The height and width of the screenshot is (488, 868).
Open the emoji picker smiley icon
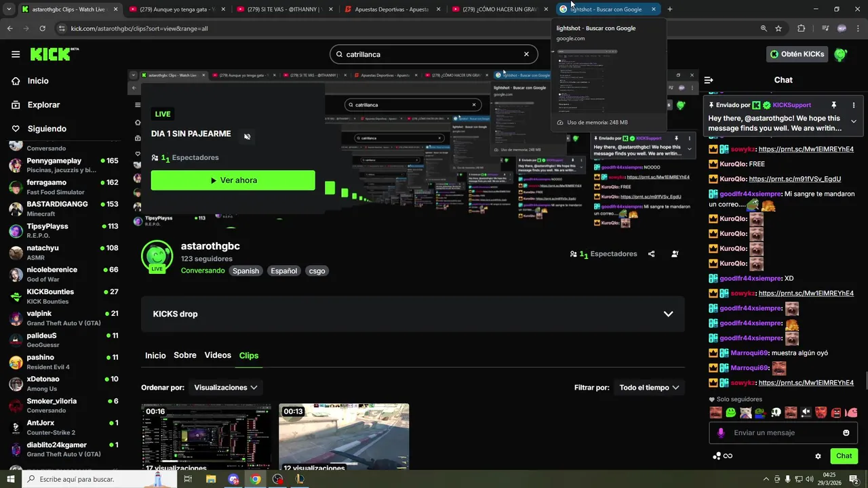pyautogui.click(x=846, y=432)
